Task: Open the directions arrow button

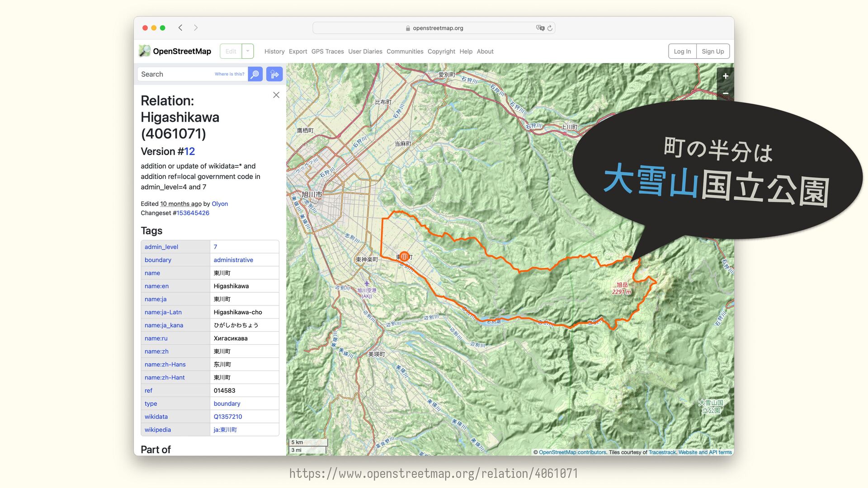Action: (x=274, y=74)
